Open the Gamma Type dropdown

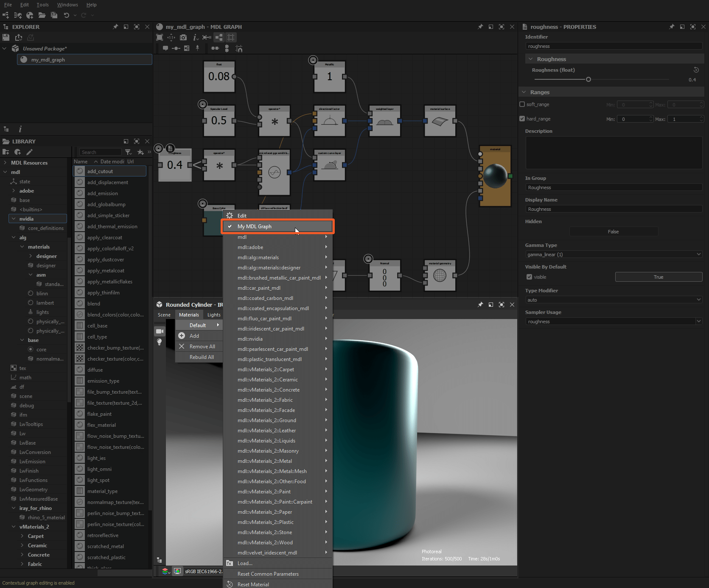click(613, 254)
